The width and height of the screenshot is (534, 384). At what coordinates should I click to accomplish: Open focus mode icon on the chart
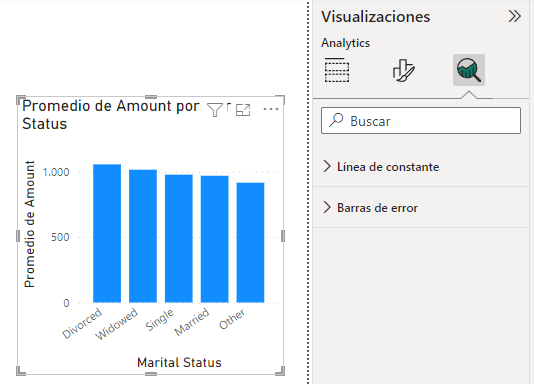click(243, 110)
